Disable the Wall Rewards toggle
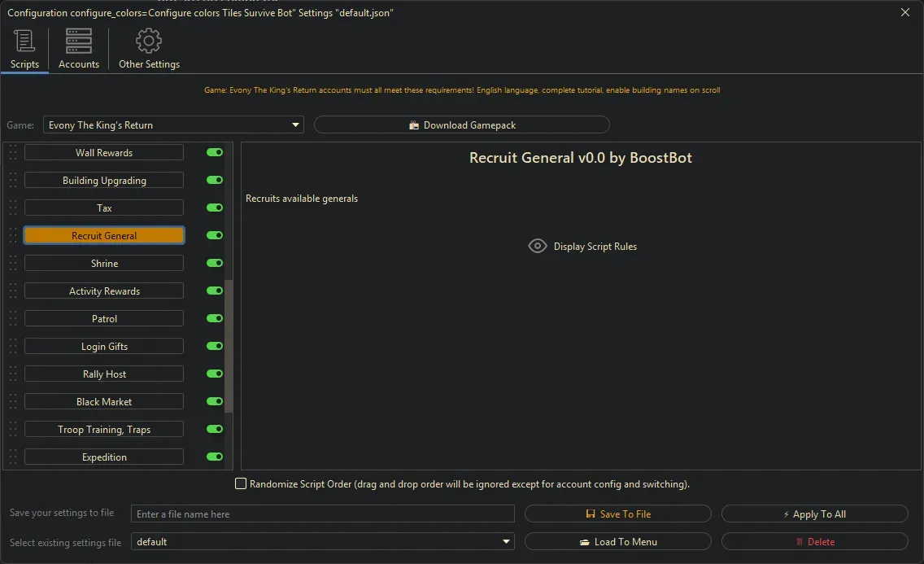Screen dimensions: 924x564 tap(213, 152)
